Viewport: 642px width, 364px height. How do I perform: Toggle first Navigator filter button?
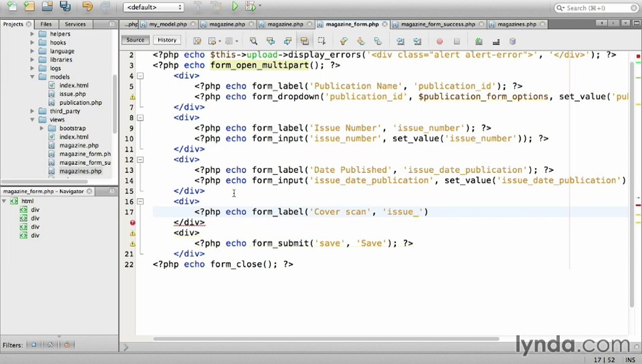point(34,345)
